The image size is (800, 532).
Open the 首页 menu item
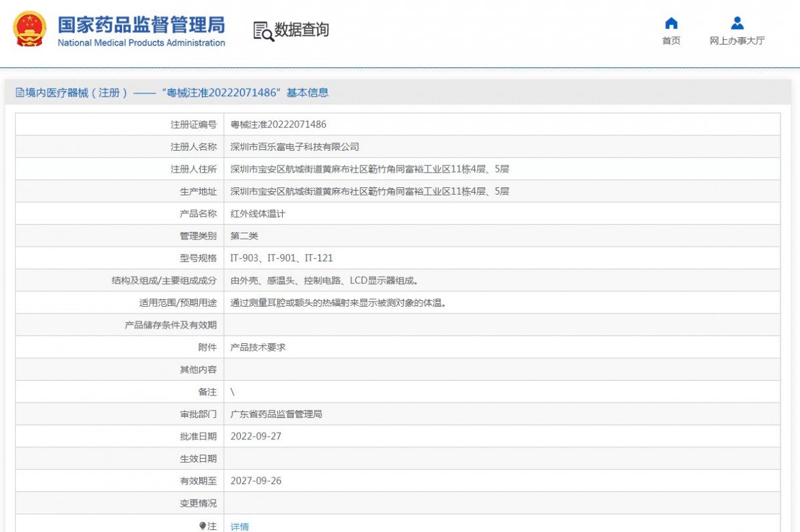click(x=671, y=41)
